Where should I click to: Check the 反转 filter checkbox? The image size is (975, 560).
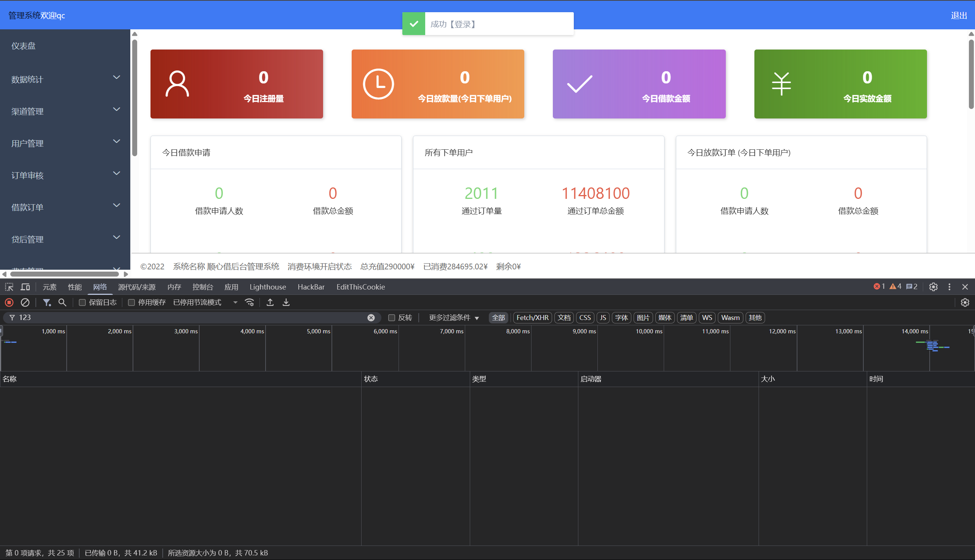(392, 318)
